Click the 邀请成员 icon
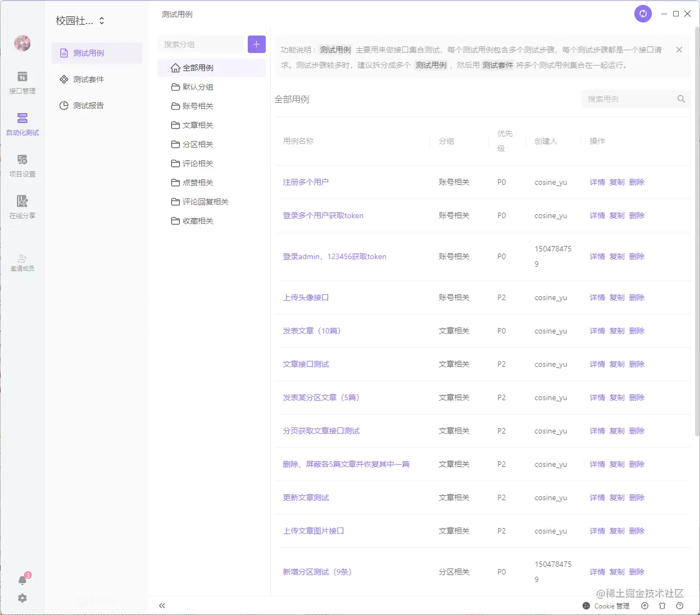 click(x=22, y=262)
